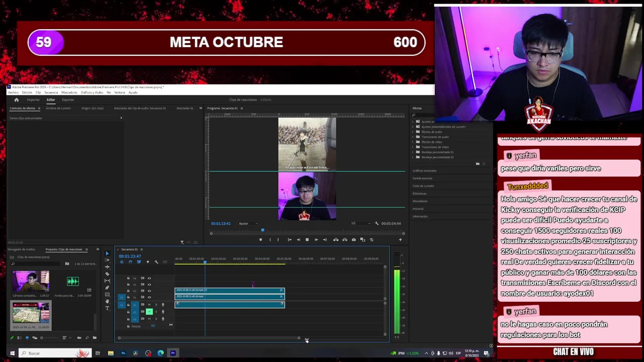Create a new custom bin in Effects
The height and width of the screenshot is (362, 644).
pyautogui.click(x=477, y=163)
